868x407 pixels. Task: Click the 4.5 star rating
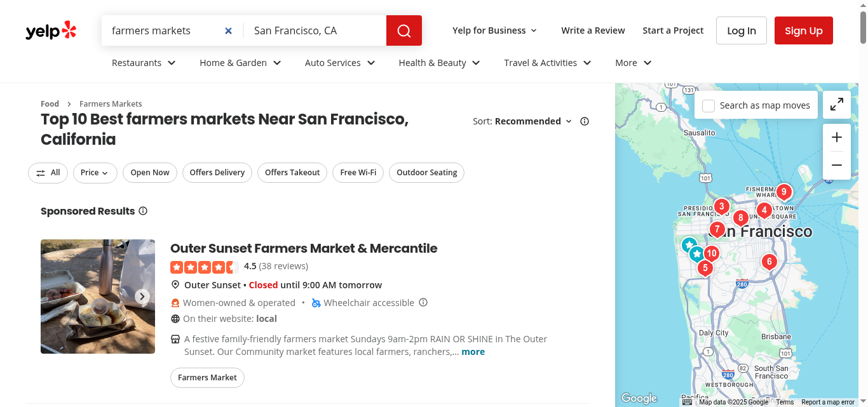(205, 267)
